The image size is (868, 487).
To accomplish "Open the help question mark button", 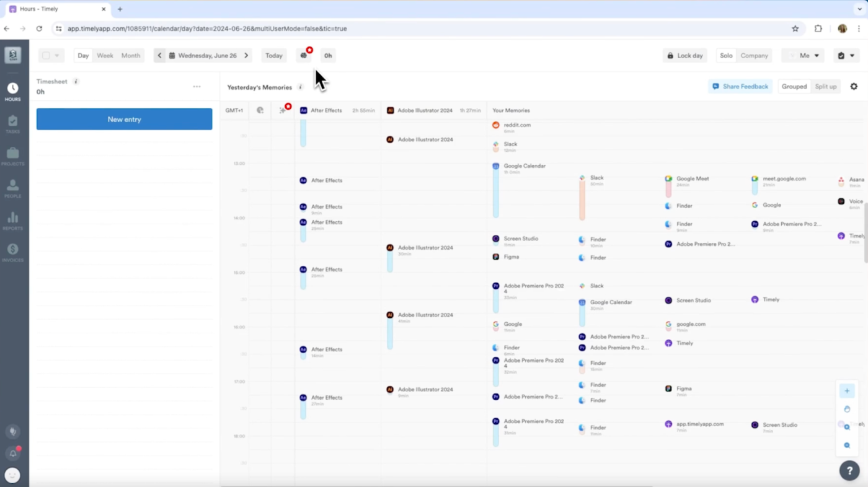I will 849,471.
